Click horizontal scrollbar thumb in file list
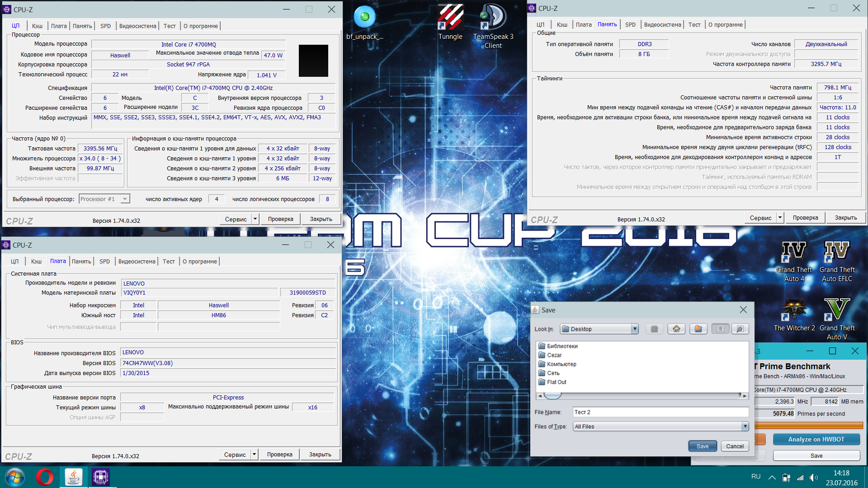 pos(552,396)
